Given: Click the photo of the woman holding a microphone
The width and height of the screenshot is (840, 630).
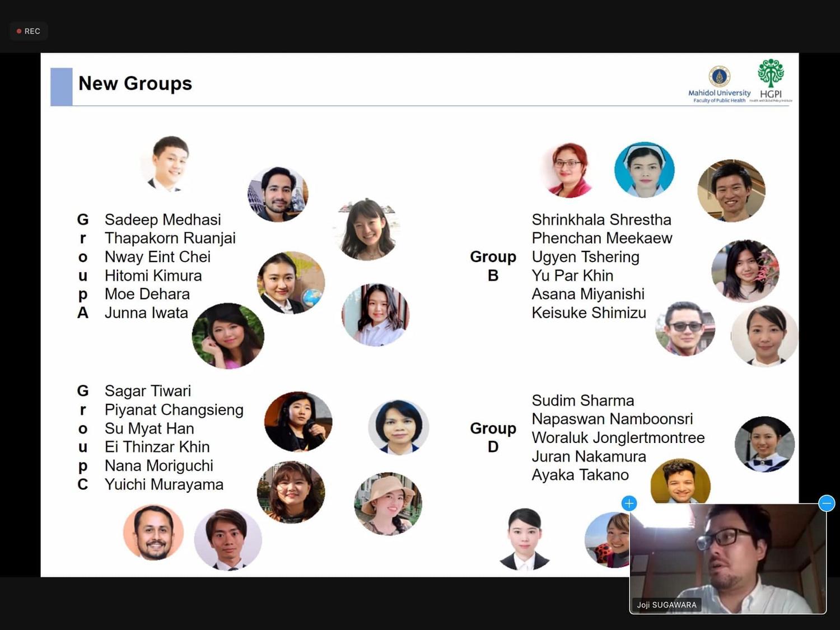Looking at the screenshot, I should (x=298, y=422).
